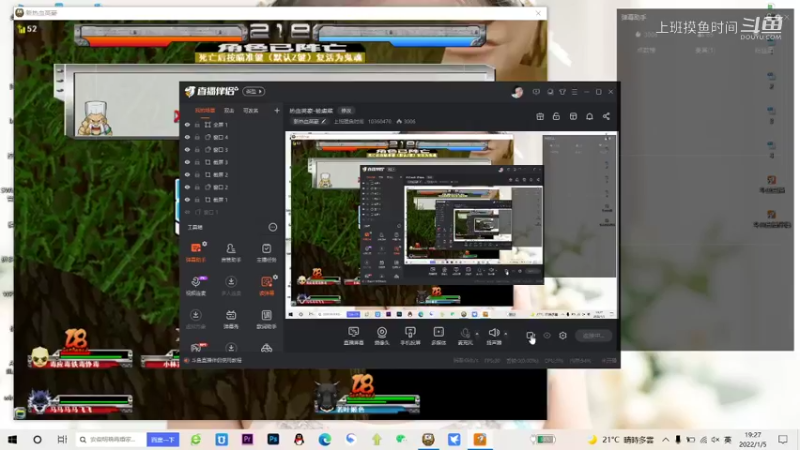The image size is (800, 450).
Task: Click the icon under the mouse cursor in the bottom bar
Action: click(530, 336)
